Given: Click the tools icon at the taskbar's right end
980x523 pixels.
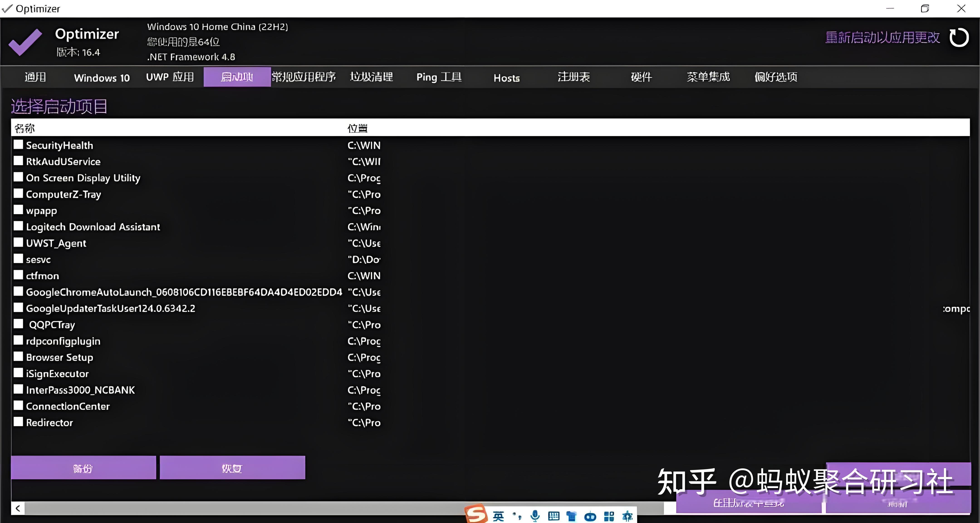Looking at the screenshot, I should pos(627,515).
